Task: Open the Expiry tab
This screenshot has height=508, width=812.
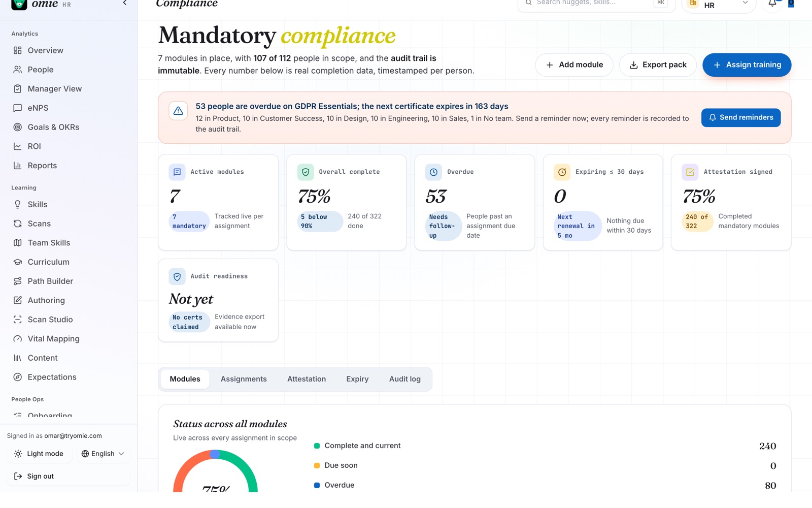Action: pos(357,379)
